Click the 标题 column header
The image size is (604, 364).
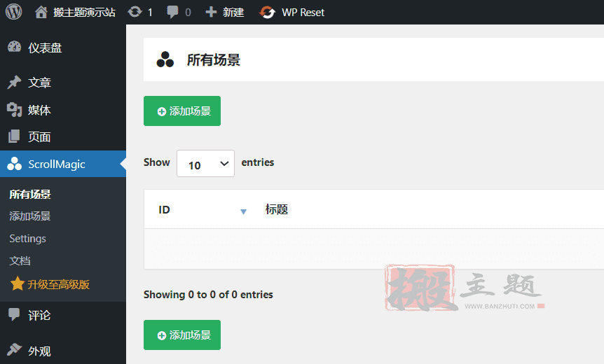pyautogui.click(x=277, y=209)
